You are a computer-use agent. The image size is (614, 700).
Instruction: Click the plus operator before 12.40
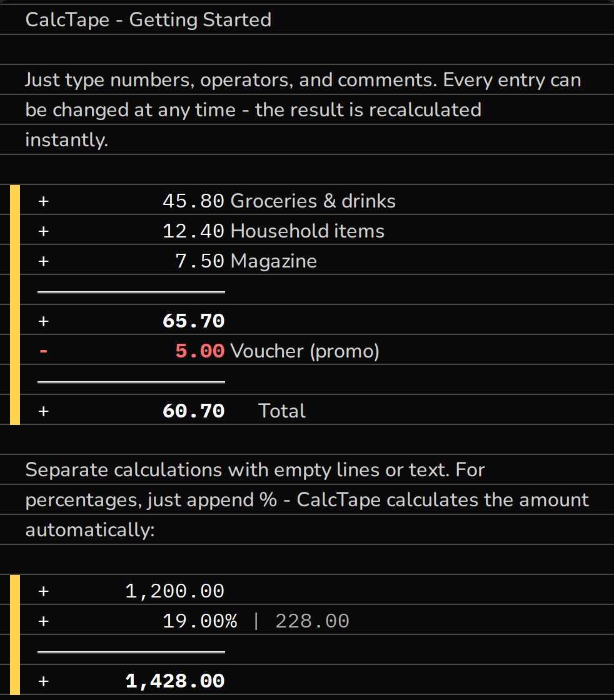pyautogui.click(x=43, y=231)
